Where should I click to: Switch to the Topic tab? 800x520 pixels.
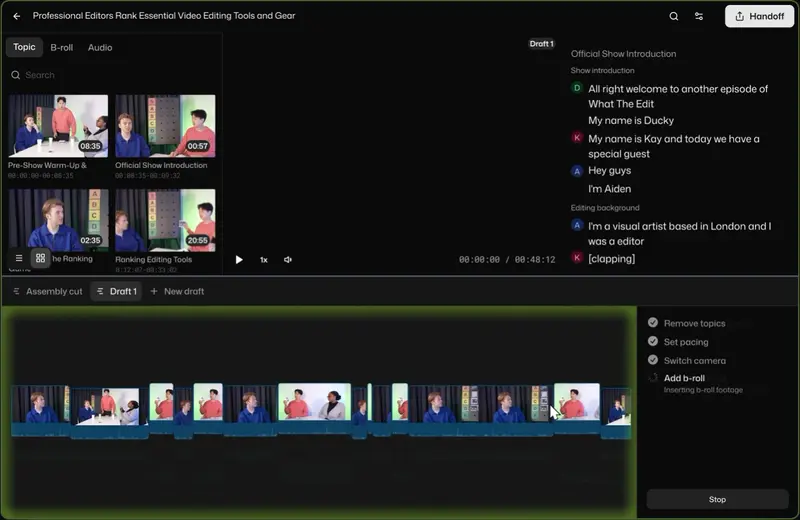click(24, 47)
